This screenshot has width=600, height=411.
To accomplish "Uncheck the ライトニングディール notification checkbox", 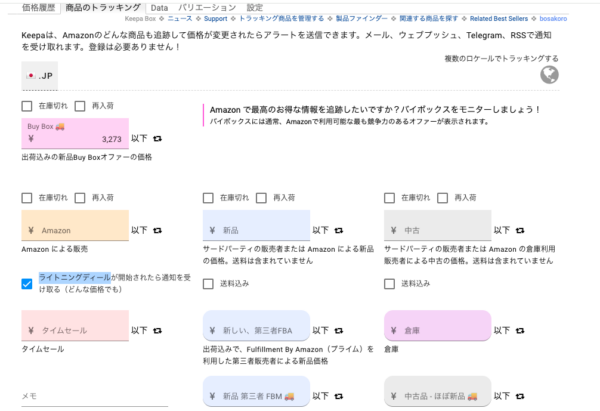I will pos(27,283).
